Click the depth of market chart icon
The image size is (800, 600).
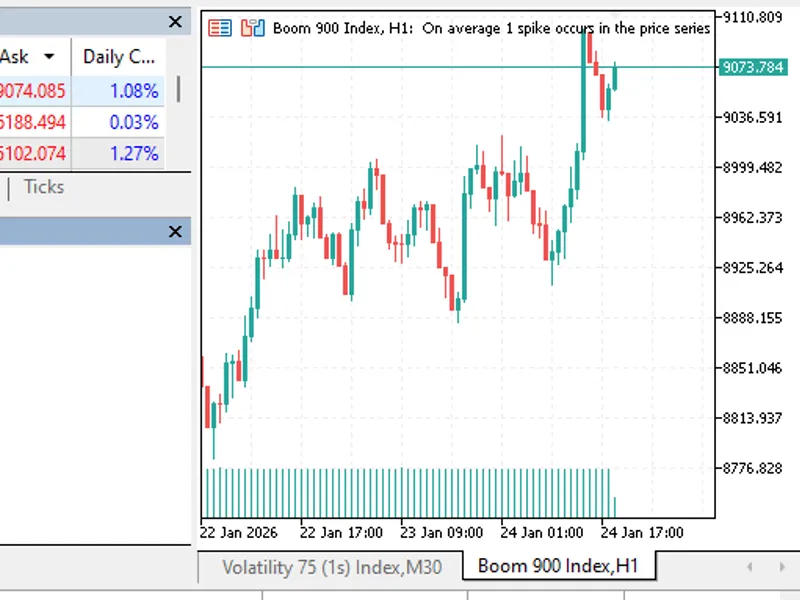click(253, 28)
